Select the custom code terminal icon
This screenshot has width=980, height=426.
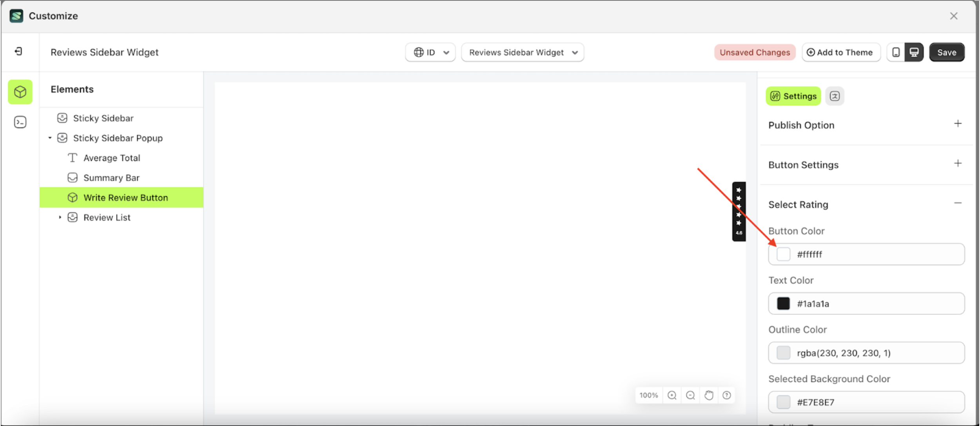click(20, 122)
